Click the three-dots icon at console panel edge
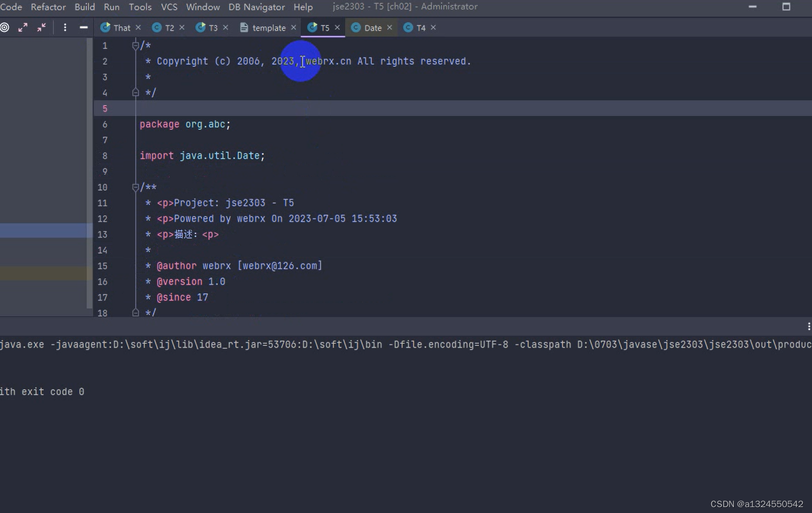812x513 pixels. coord(808,326)
